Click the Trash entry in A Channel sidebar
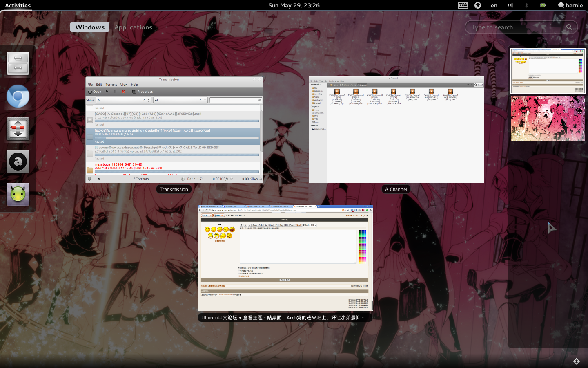The height and width of the screenshot is (368, 588). [315, 122]
